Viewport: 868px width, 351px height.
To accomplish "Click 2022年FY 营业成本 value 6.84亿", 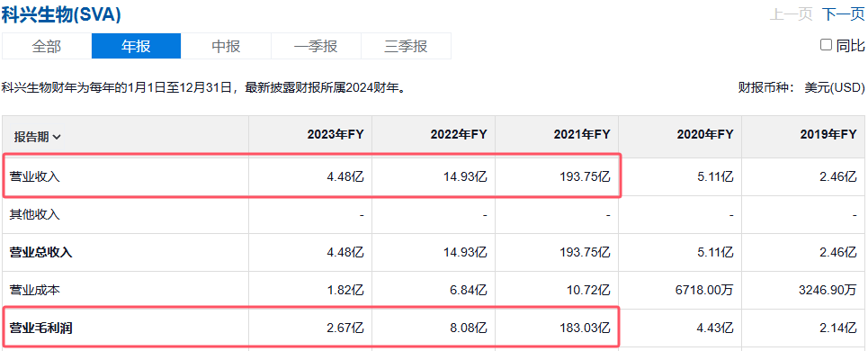I will (468, 290).
